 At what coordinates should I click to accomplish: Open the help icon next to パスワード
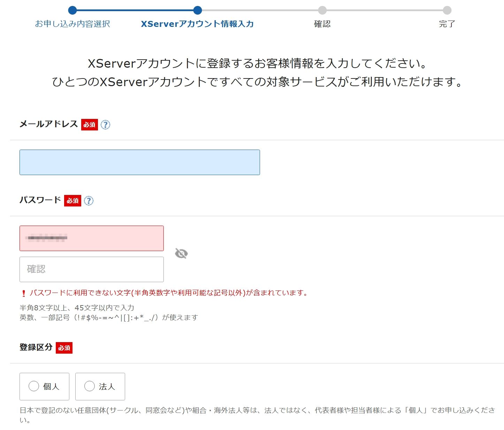coord(89,201)
